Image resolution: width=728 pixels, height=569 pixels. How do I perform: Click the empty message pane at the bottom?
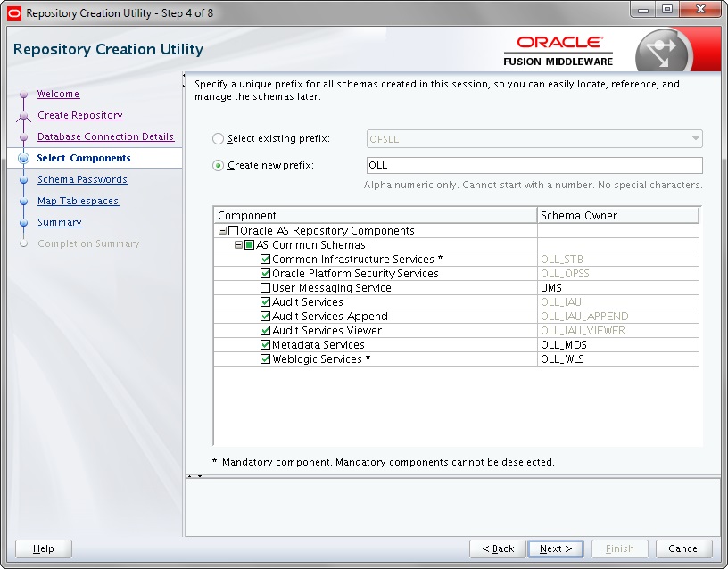click(x=452, y=507)
